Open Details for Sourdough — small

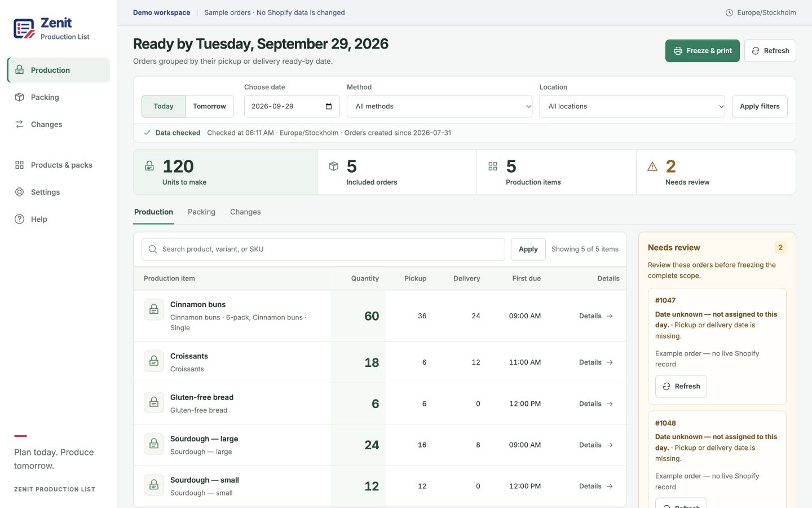(596, 486)
